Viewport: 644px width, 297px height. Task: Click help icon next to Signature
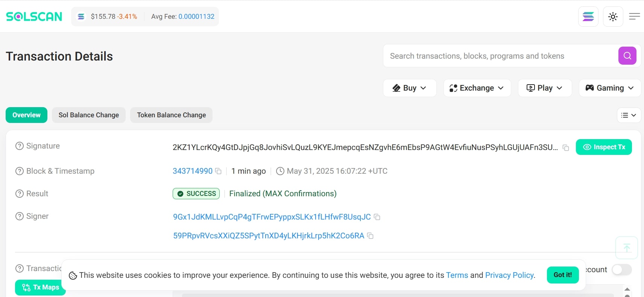[20, 146]
